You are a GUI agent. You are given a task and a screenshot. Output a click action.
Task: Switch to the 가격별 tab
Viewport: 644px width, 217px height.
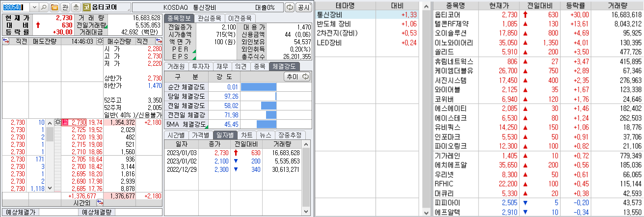tap(200, 135)
